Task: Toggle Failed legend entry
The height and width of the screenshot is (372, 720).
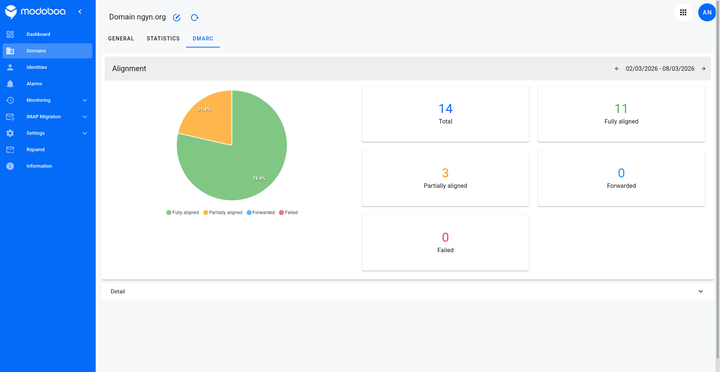Action: 288,213
